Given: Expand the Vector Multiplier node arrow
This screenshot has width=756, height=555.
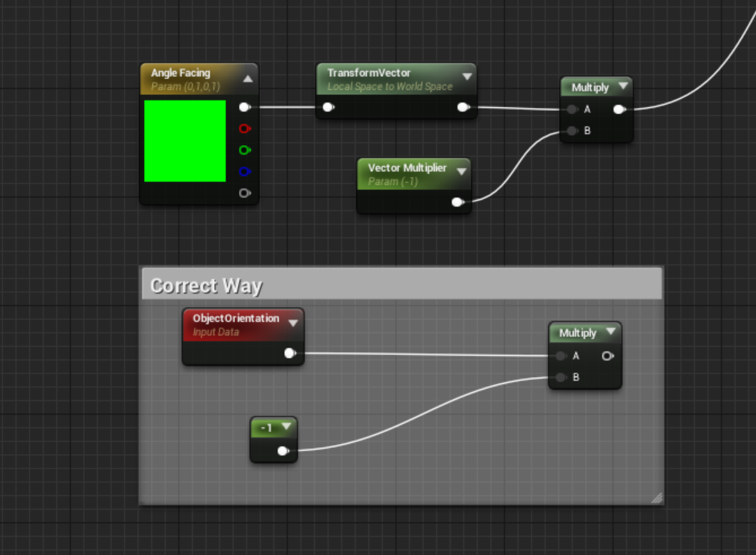Looking at the screenshot, I should click(461, 171).
